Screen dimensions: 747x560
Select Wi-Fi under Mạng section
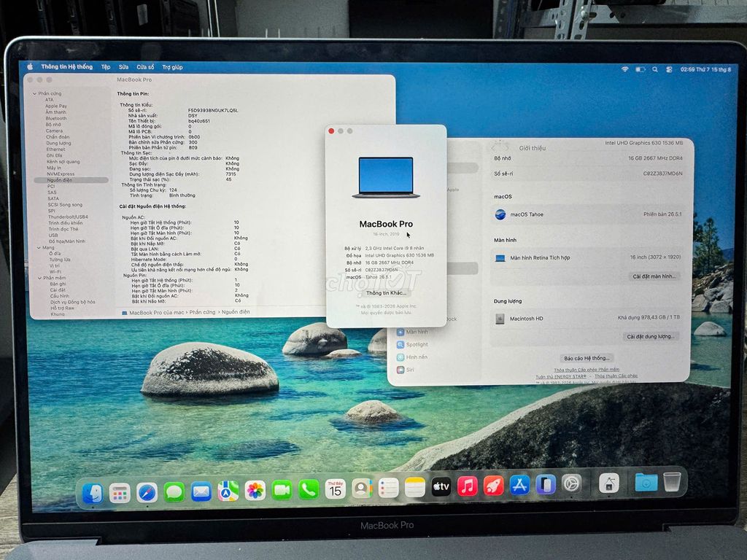click(55, 272)
